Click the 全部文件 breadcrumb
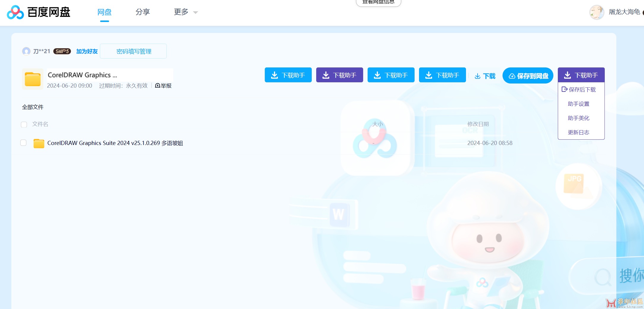Viewport: 644px width, 309px height. 33,107
